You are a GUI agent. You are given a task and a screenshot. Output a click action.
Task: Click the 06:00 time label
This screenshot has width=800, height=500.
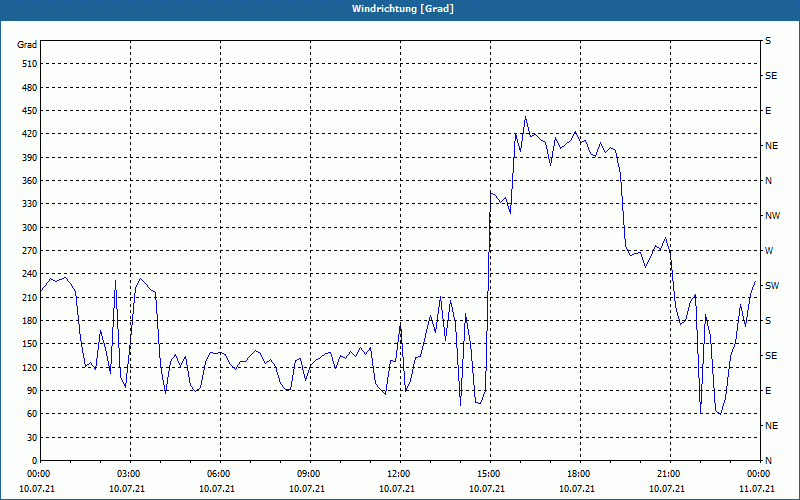[217, 474]
